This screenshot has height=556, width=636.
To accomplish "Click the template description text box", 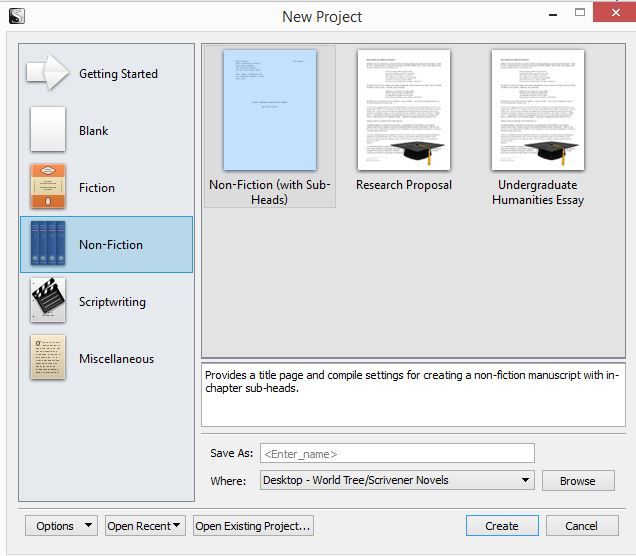I will point(413,395).
